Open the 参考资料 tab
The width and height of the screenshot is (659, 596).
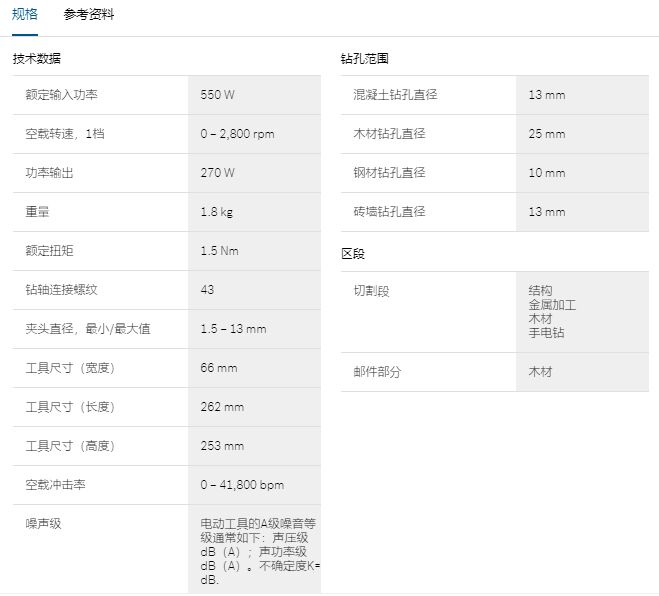(89, 15)
